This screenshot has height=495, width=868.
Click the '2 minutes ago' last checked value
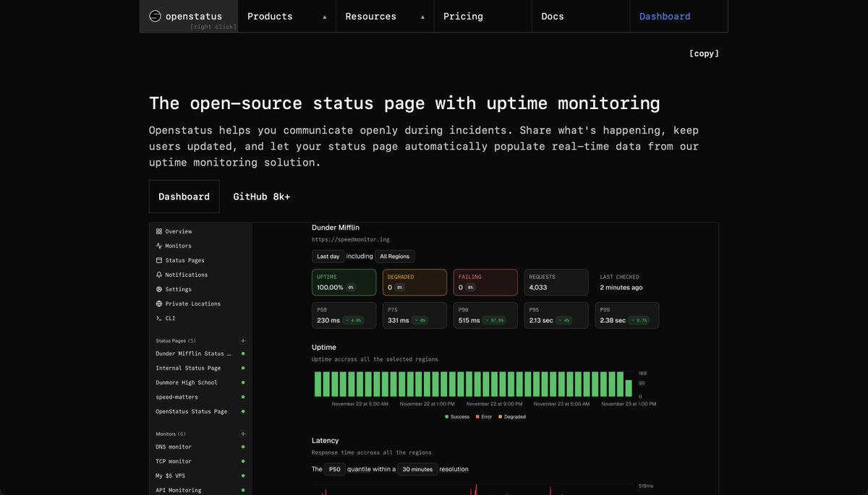pyautogui.click(x=621, y=288)
